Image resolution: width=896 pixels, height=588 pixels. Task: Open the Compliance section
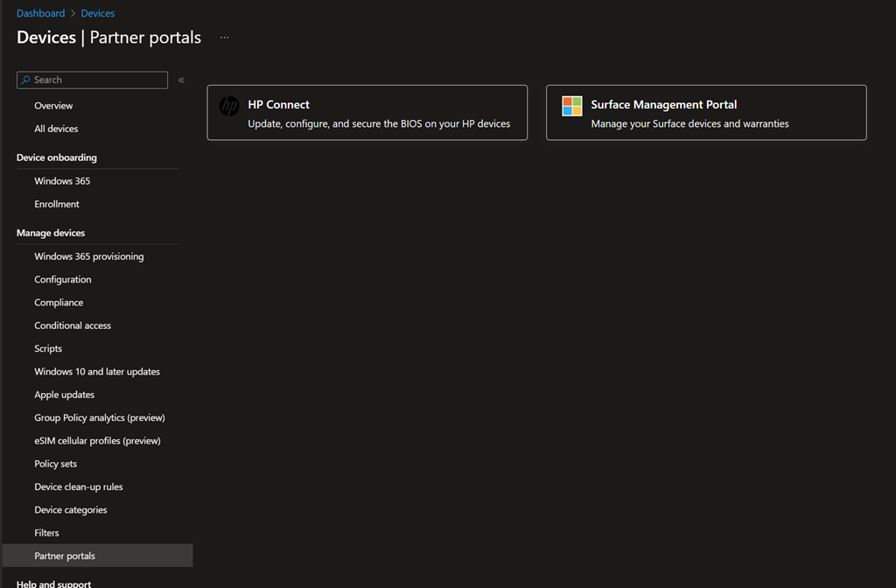pyautogui.click(x=59, y=303)
